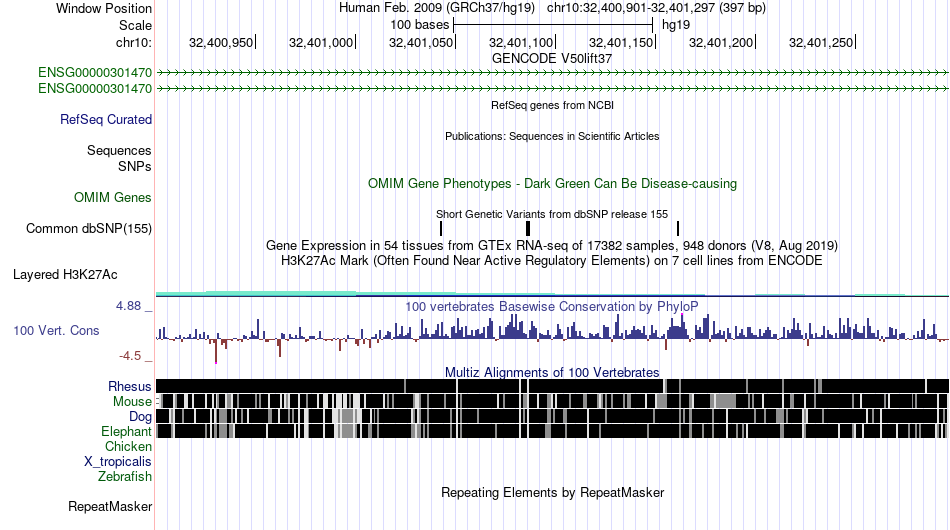Image resolution: width=950 pixels, height=530 pixels.
Task: Select the Dog alignment row label
Action: [140, 417]
